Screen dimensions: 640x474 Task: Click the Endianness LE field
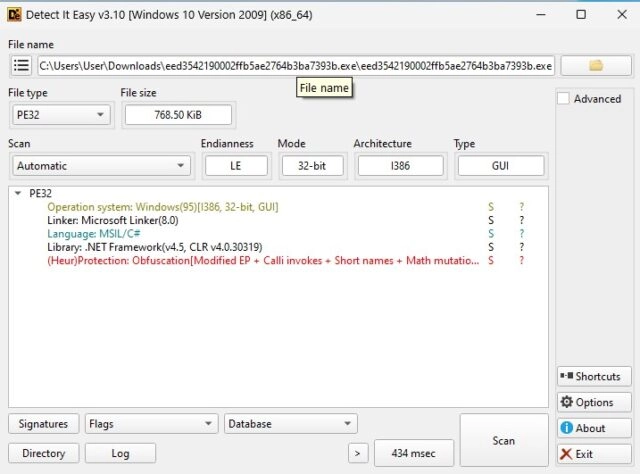point(236,166)
